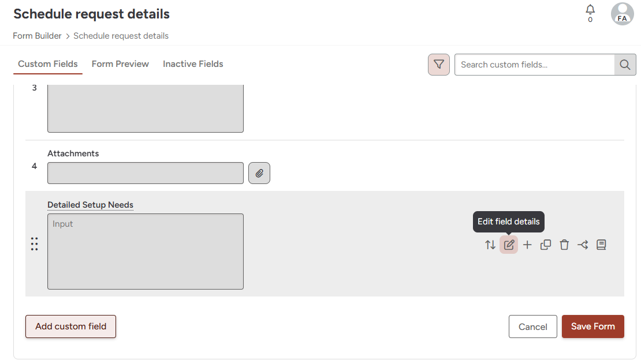Screen dimensions: 641x364
Task: Select the Custom Fields tab
Action: 48,64
